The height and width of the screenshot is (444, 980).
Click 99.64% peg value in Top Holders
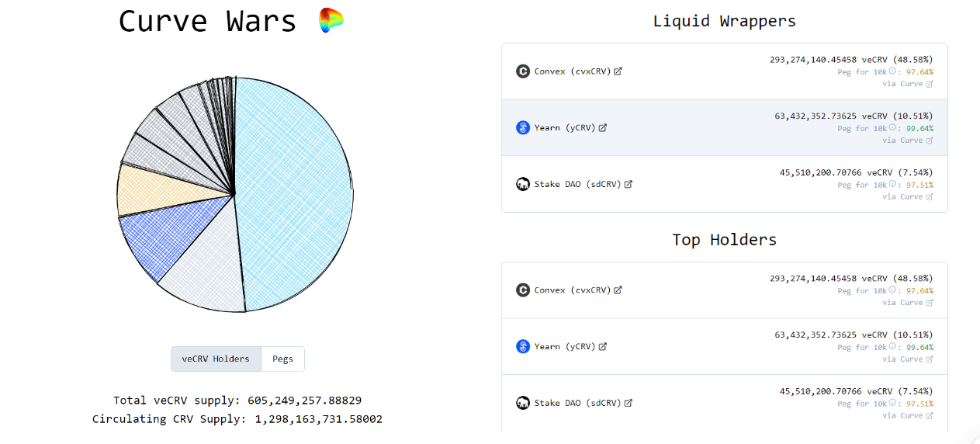[x=919, y=348]
